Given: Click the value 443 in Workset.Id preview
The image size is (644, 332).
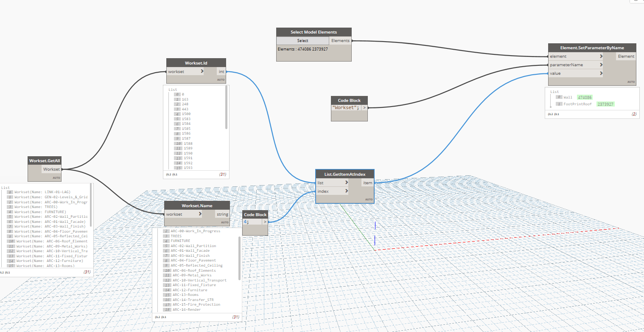Looking at the screenshot, I should click(185, 109).
